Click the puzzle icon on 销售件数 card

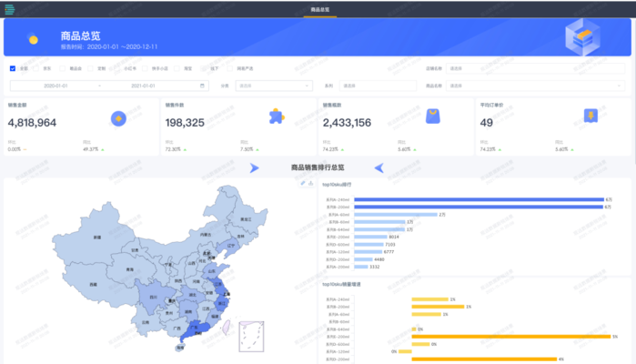pos(276,116)
